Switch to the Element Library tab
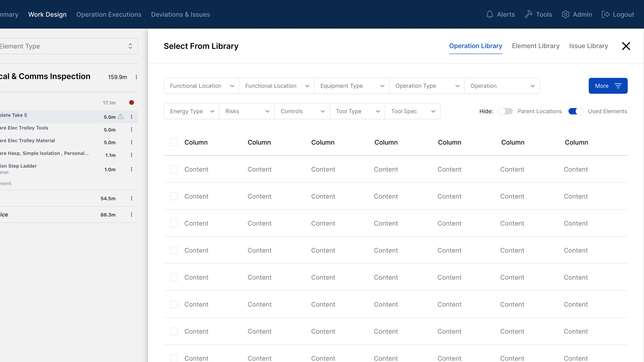The width and height of the screenshot is (644, 362). (x=535, y=46)
